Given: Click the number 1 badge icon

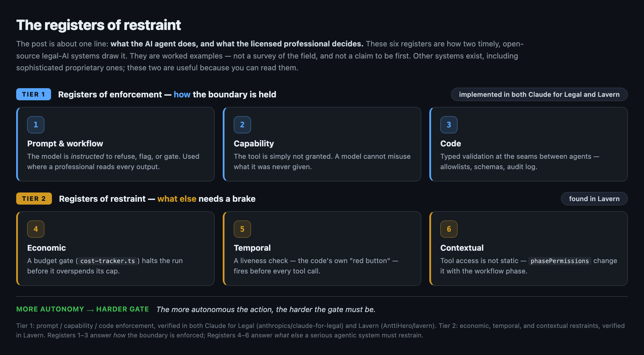Looking at the screenshot, I should point(36,125).
